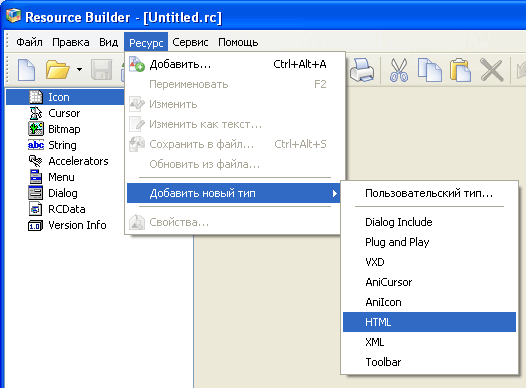Image resolution: width=526 pixels, height=389 pixels.
Task: Open the Помощь menu
Action: pos(238,42)
